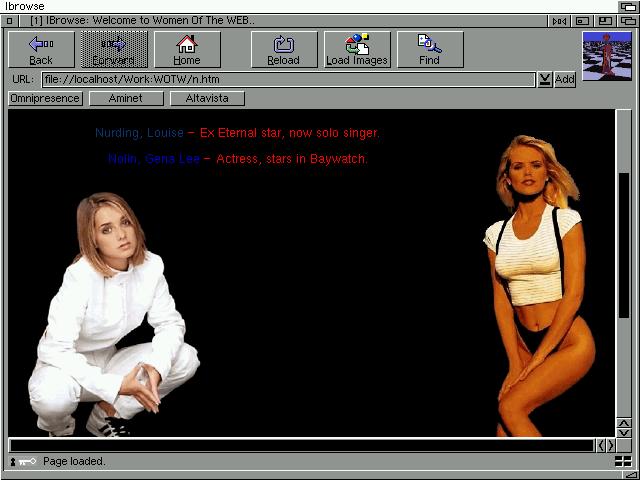Click the horizontal scrollbar right arrow
The image size is (640, 480).
point(611,446)
